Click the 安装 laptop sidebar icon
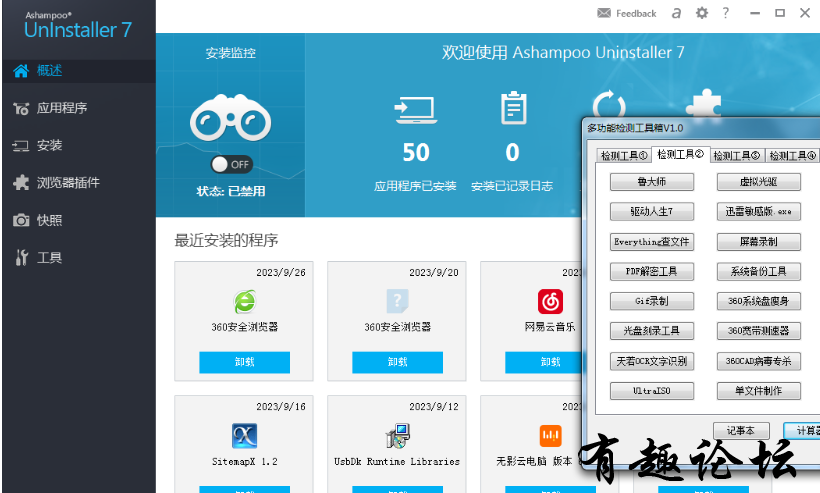This screenshot has width=820, height=493. coord(21,146)
